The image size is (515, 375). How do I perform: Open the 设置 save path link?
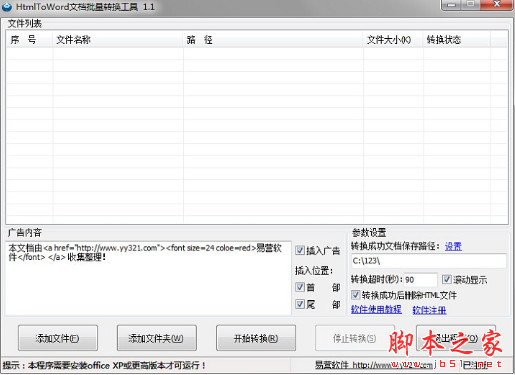click(x=453, y=247)
